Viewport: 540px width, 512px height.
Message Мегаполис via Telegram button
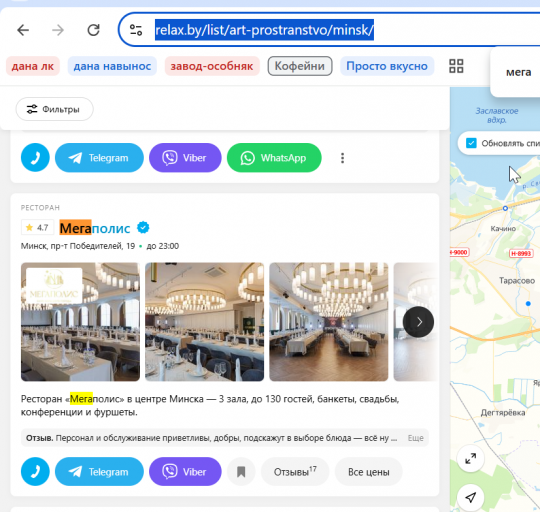click(x=99, y=471)
